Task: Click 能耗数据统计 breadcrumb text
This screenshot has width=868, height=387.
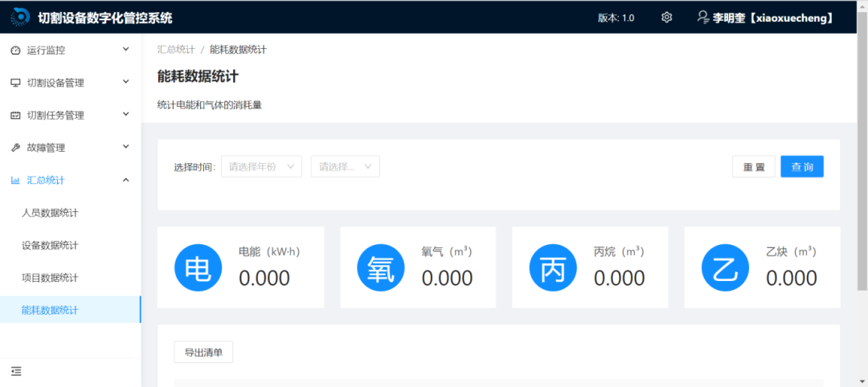Action: [238, 50]
